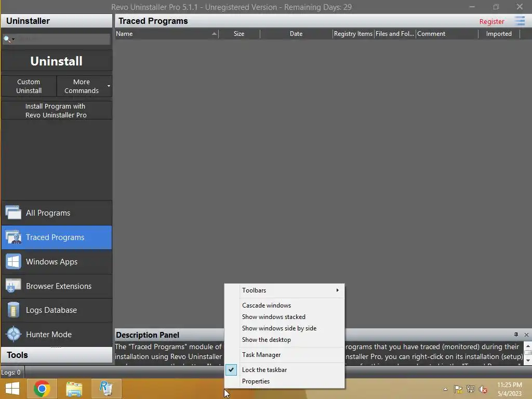Open the All Programs module icon
This screenshot has width=532, height=399.
click(x=13, y=212)
